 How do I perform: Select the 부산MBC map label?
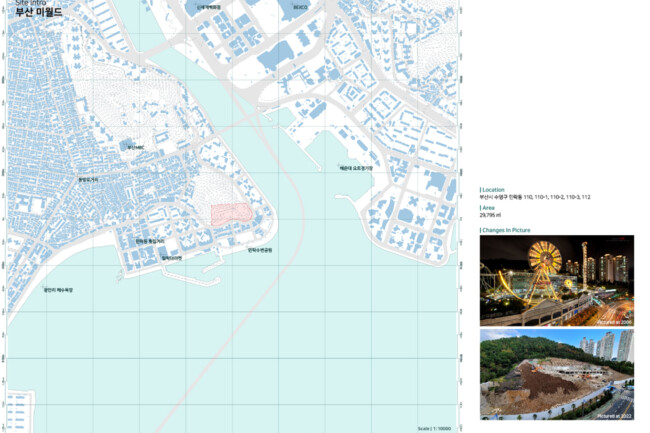[x=136, y=147]
